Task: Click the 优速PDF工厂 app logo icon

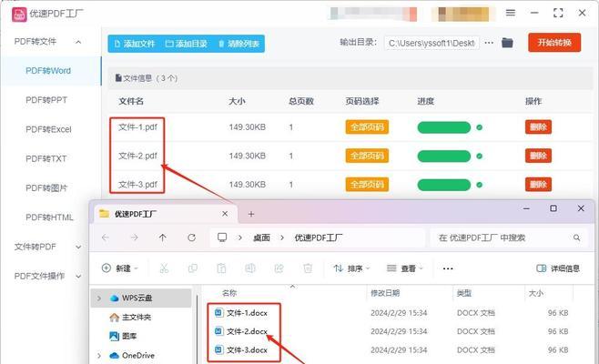Action: coord(19,15)
